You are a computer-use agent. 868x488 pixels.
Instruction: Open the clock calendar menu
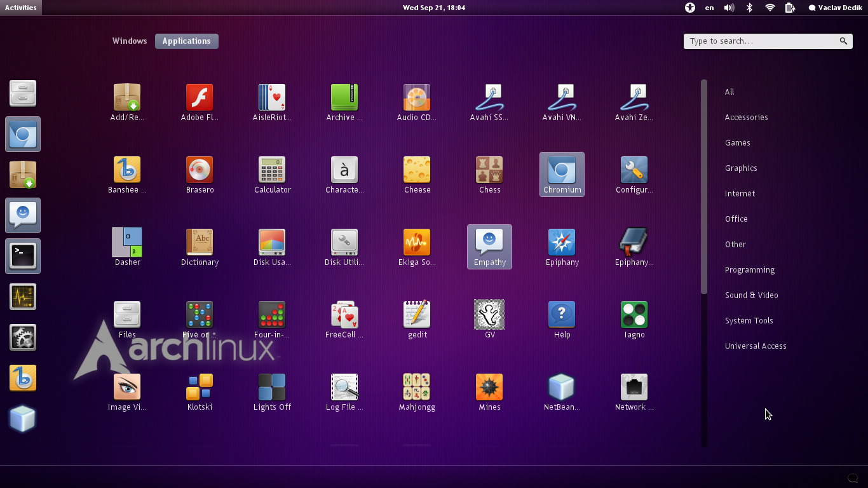click(434, 8)
